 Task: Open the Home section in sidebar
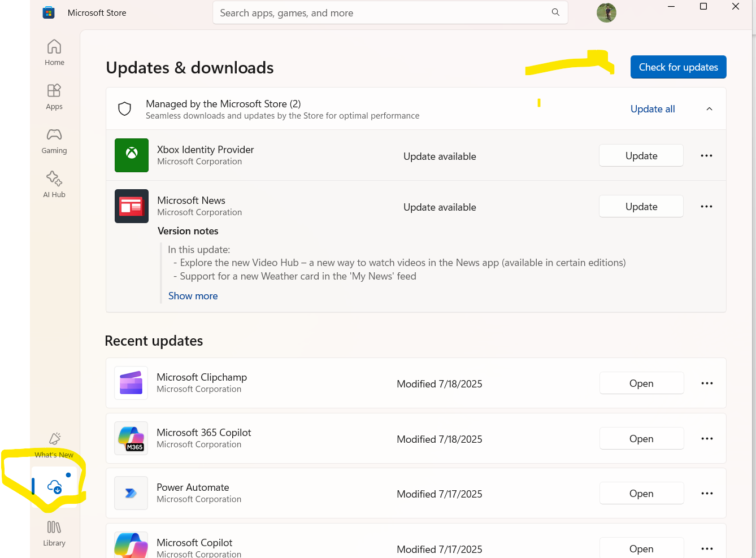click(x=54, y=53)
